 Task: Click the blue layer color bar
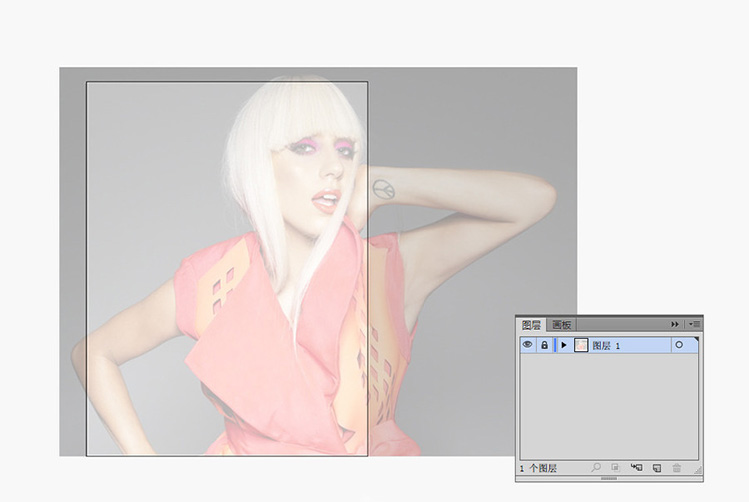click(x=554, y=345)
